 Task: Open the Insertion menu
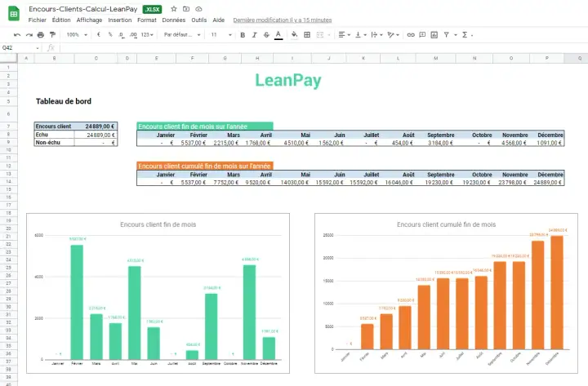[119, 20]
